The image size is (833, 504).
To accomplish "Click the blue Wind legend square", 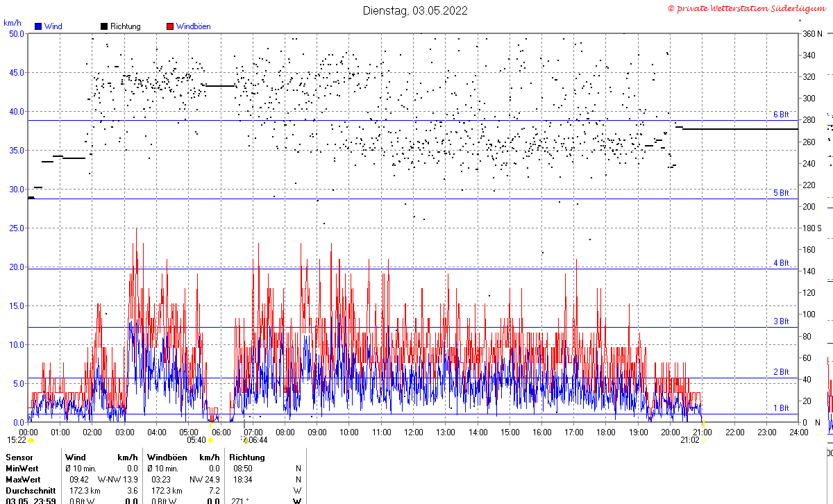I will pos(38,26).
